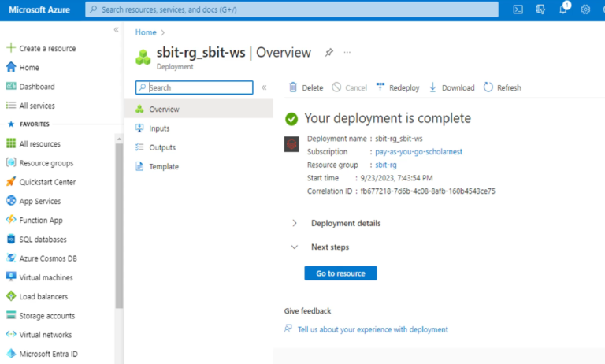Refresh the deployment overview
Image resolution: width=605 pixels, height=364 pixels.
tap(502, 87)
